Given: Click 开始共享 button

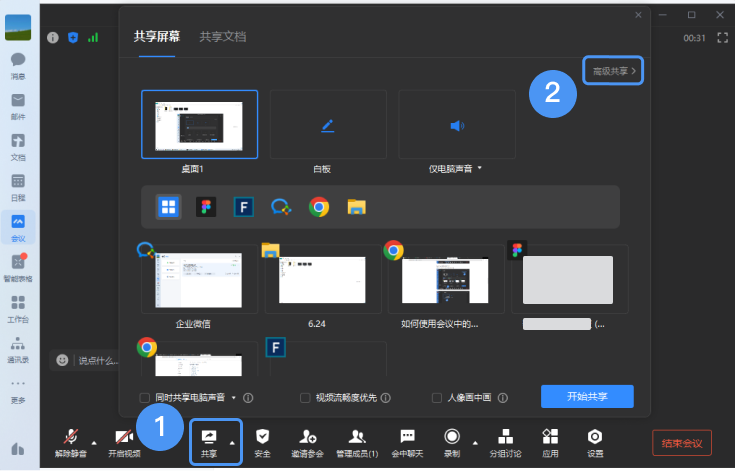Looking at the screenshot, I should 587,396.
